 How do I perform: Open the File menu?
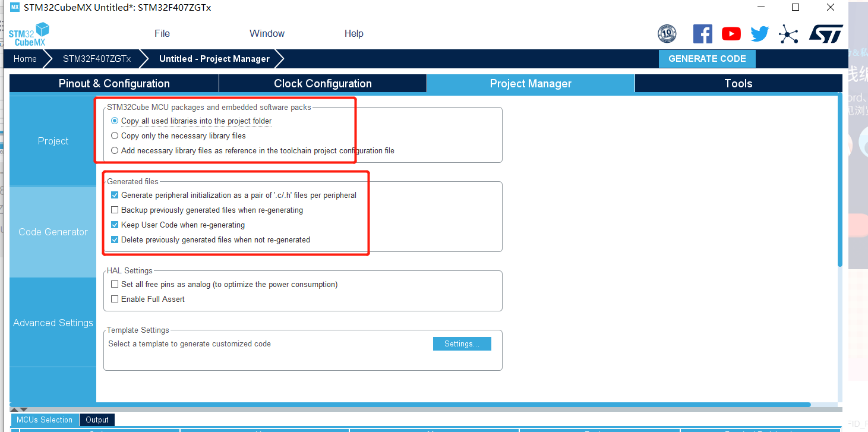point(162,33)
